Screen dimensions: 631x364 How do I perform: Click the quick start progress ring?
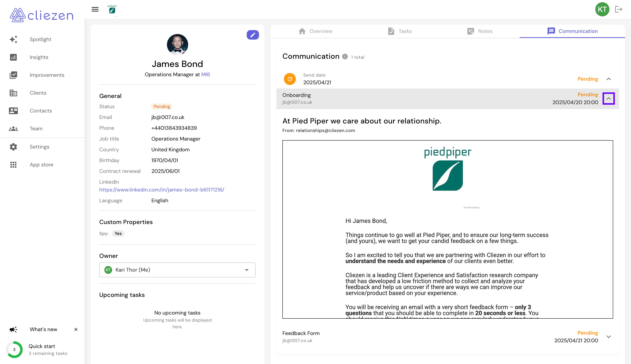click(x=14, y=349)
